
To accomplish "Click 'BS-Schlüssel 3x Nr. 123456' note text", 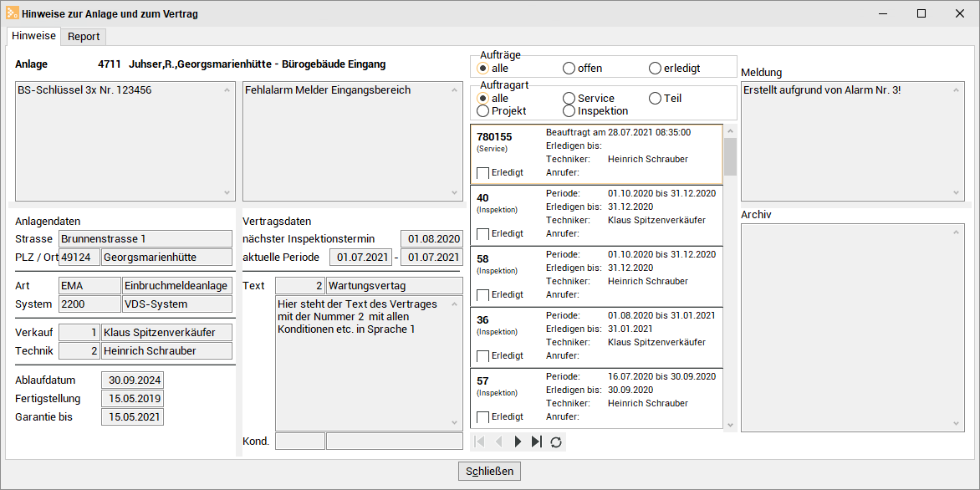I will 84,90.
